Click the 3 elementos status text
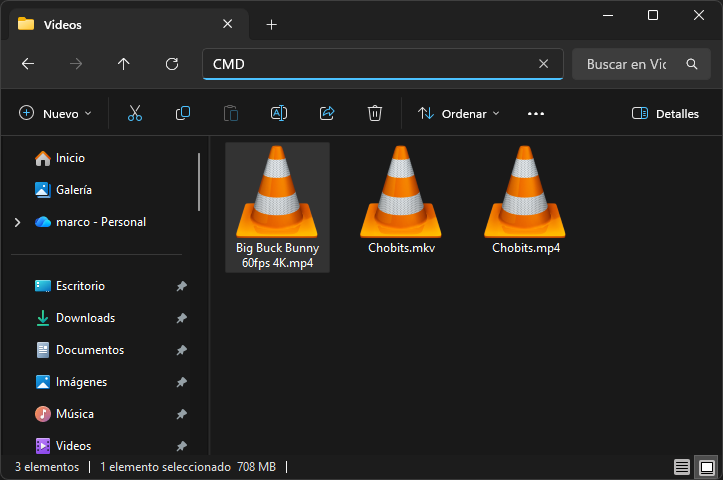 click(47, 467)
